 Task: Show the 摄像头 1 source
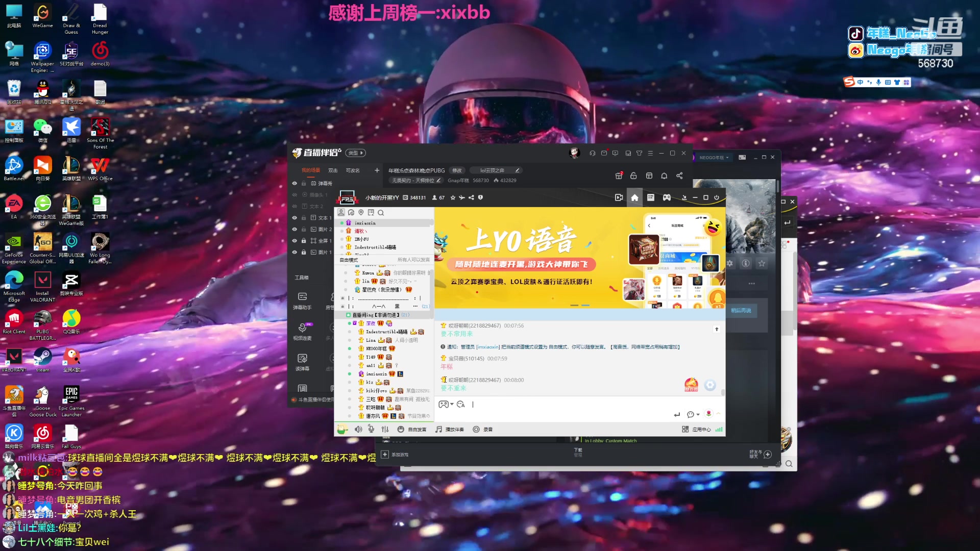tap(295, 194)
